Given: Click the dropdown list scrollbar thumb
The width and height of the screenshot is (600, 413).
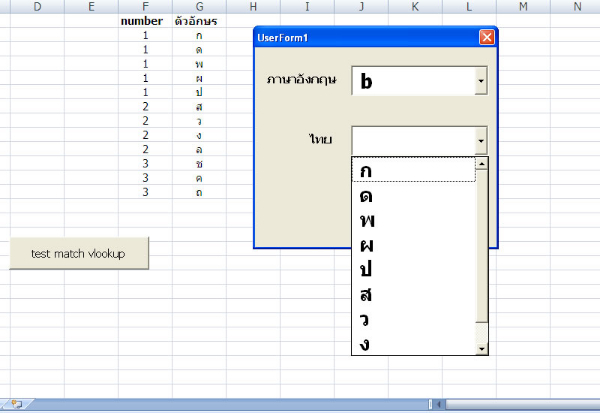Looking at the screenshot, I should tap(481, 245).
